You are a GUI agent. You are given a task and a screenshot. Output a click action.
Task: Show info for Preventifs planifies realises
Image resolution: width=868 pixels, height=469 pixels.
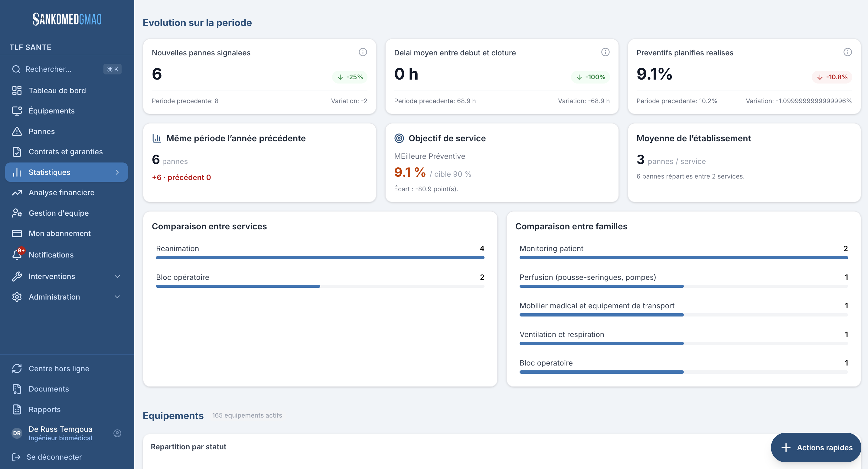[x=848, y=52]
